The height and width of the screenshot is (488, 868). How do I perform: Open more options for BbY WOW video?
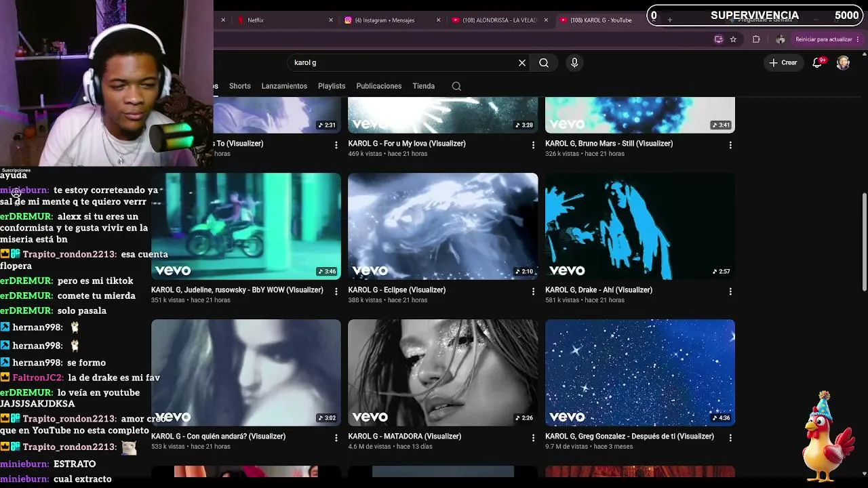click(336, 291)
